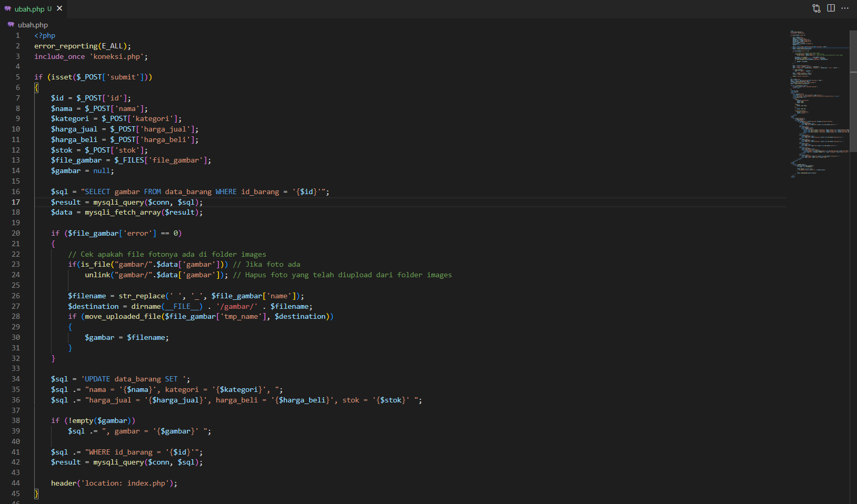Click 'move_uploaded_file' on line 28
Viewport: 857px width, 504px height.
(123, 317)
